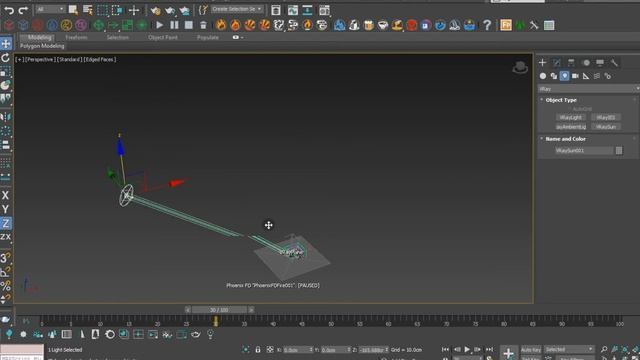Switch to the Display panel tab
640x360 pixels.
(600, 62)
